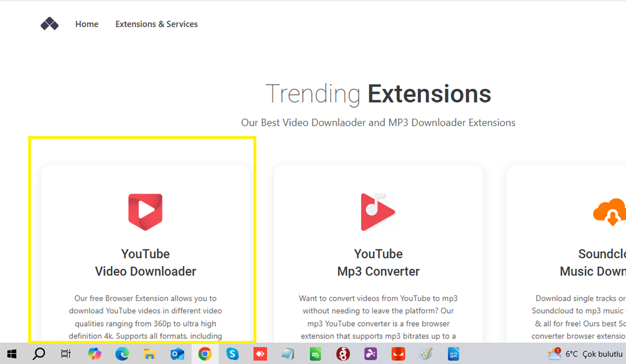Open Windows Search from the taskbar
626x364 pixels.
point(39,354)
